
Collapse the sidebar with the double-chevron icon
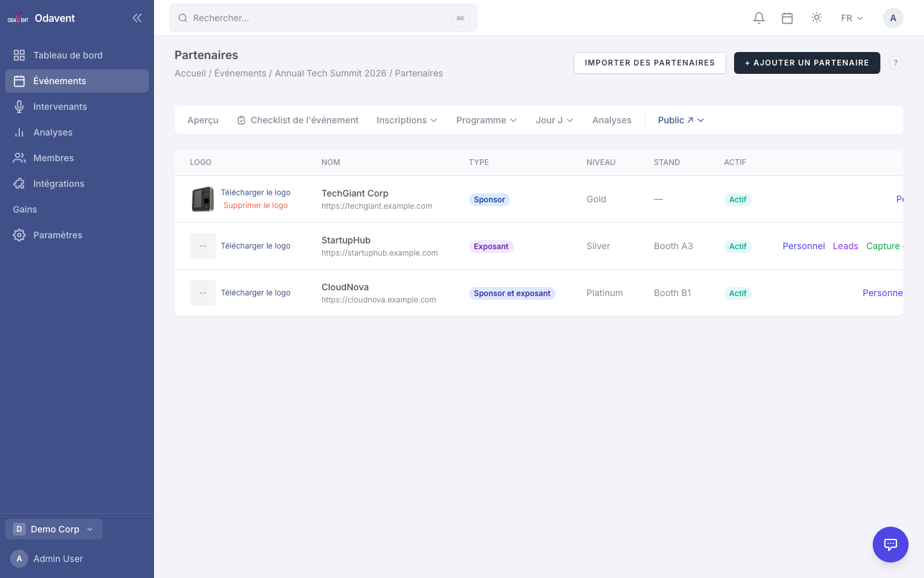click(137, 18)
